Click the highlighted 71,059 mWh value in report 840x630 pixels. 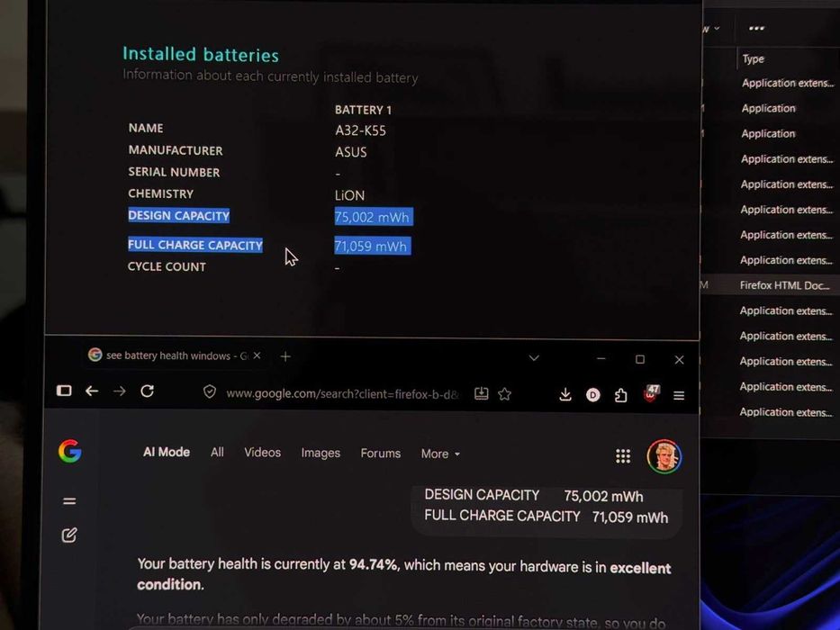pos(373,246)
